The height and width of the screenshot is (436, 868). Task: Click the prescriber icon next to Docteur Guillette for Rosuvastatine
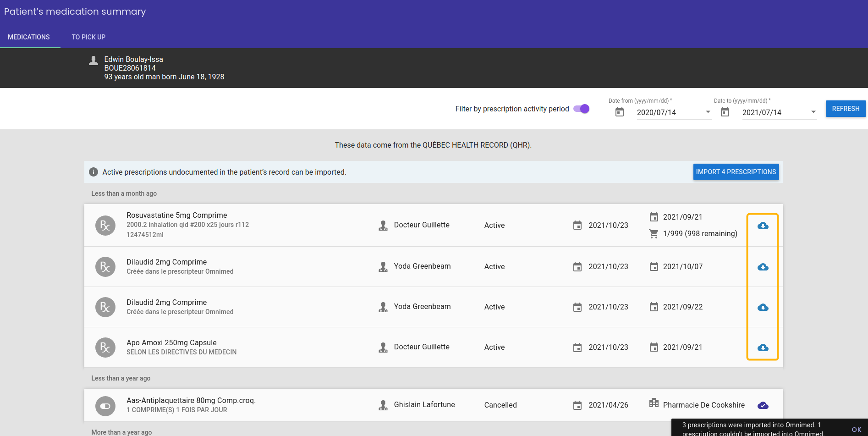(383, 226)
